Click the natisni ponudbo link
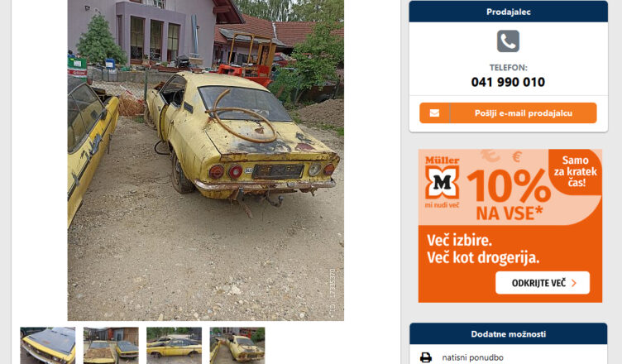Viewport: 622px width, 364px height. point(472,357)
